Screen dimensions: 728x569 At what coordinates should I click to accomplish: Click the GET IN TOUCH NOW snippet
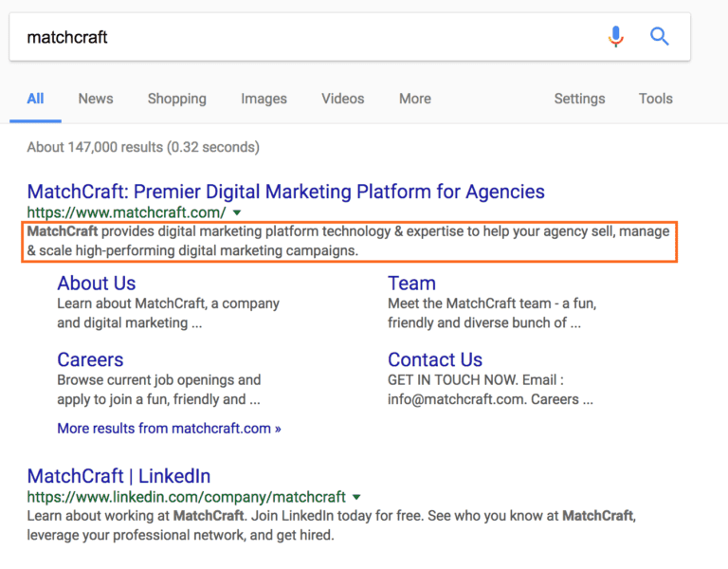coord(490,390)
